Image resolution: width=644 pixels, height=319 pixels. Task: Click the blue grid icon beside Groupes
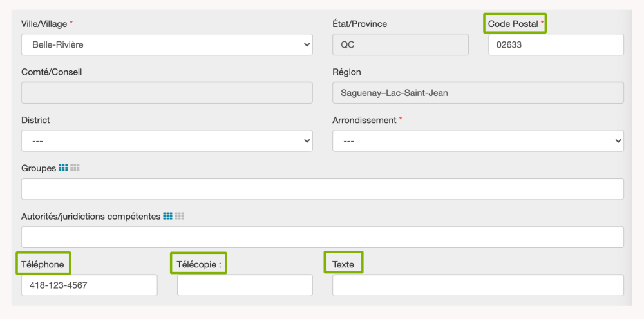[x=63, y=168]
